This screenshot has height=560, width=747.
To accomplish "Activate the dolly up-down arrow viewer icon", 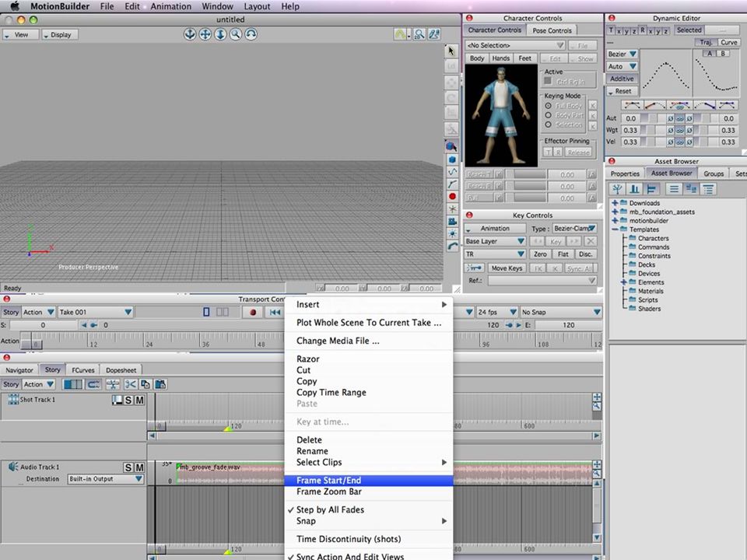I will (220, 34).
